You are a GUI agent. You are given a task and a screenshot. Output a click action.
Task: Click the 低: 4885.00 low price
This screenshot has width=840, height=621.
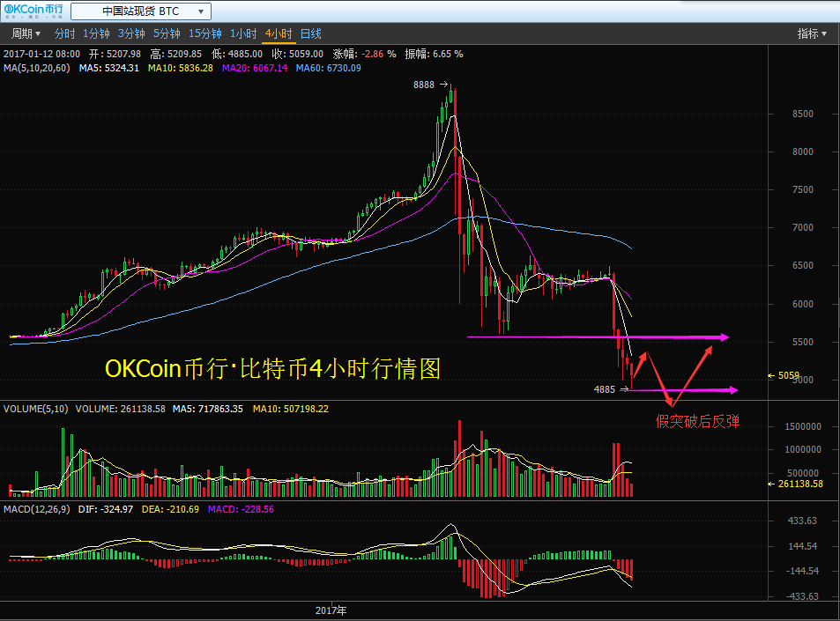click(237, 54)
